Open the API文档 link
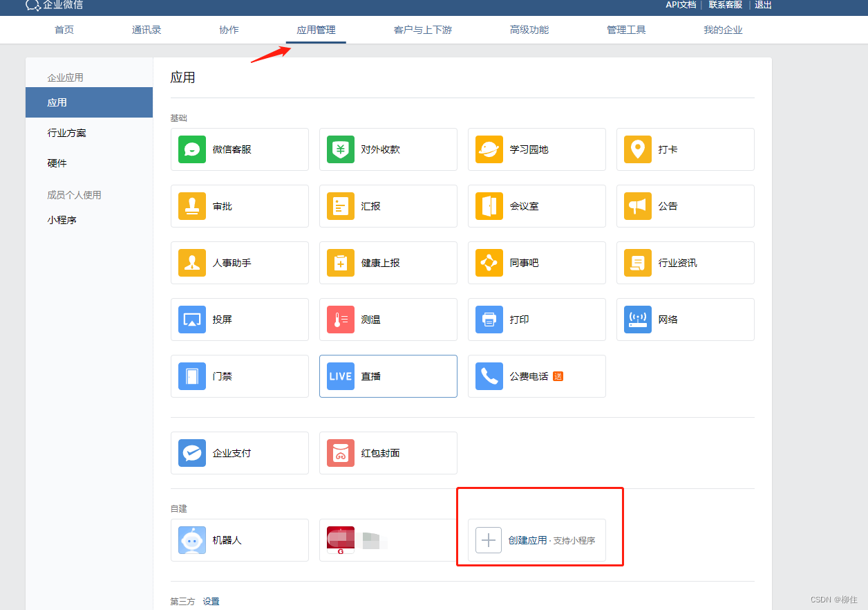The height and width of the screenshot is (610, 868). coord(681,5)
